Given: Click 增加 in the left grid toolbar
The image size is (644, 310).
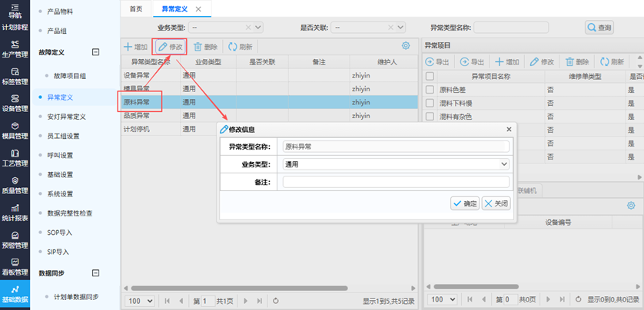Looking at the screenshot, I should [136, 47].
